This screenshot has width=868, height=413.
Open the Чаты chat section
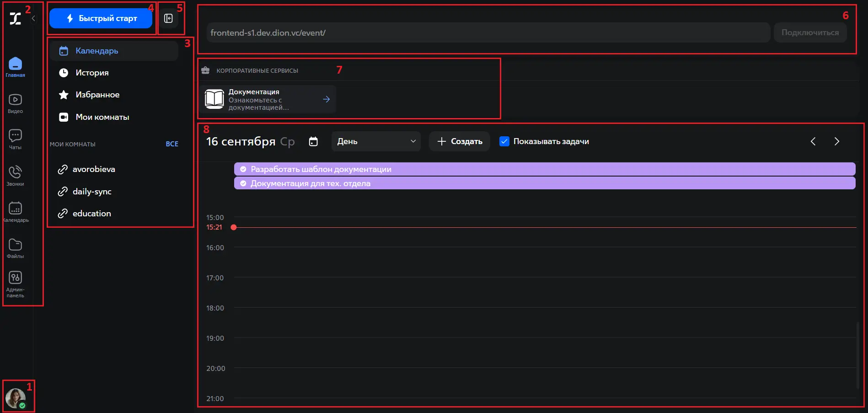[x=15, y=139]
